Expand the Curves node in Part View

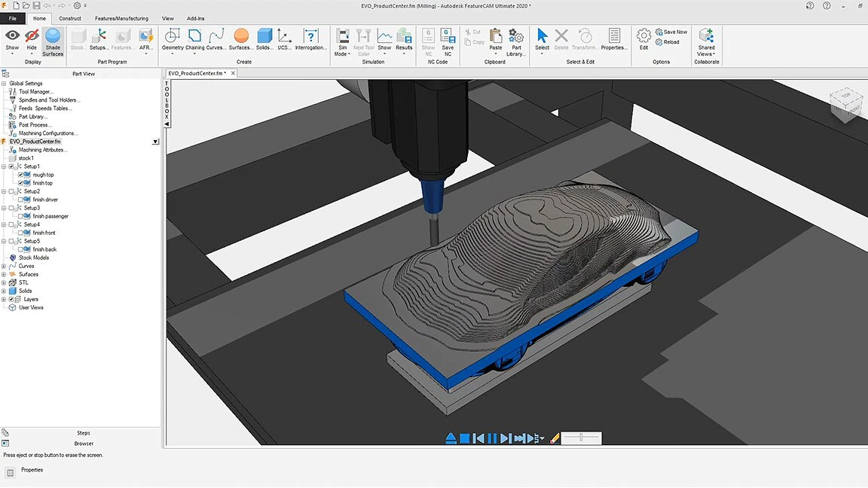pyautogui.click(x=4, y=266)
